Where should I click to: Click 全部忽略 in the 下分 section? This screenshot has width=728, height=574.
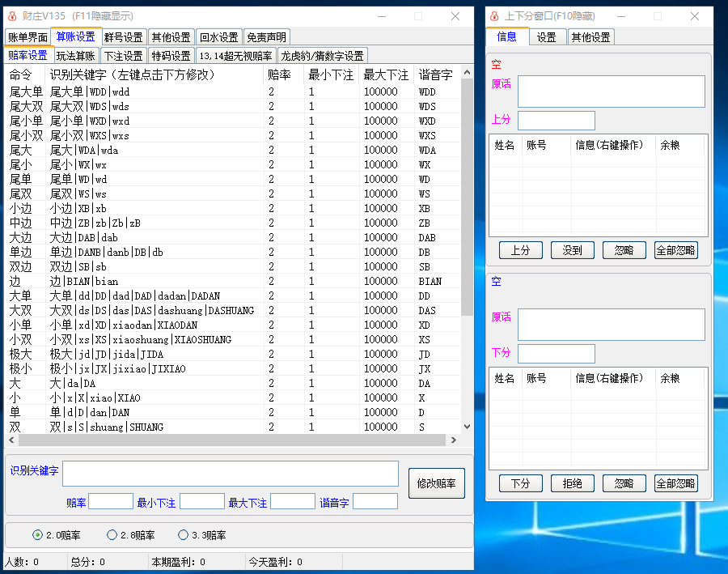pos(675,483)
